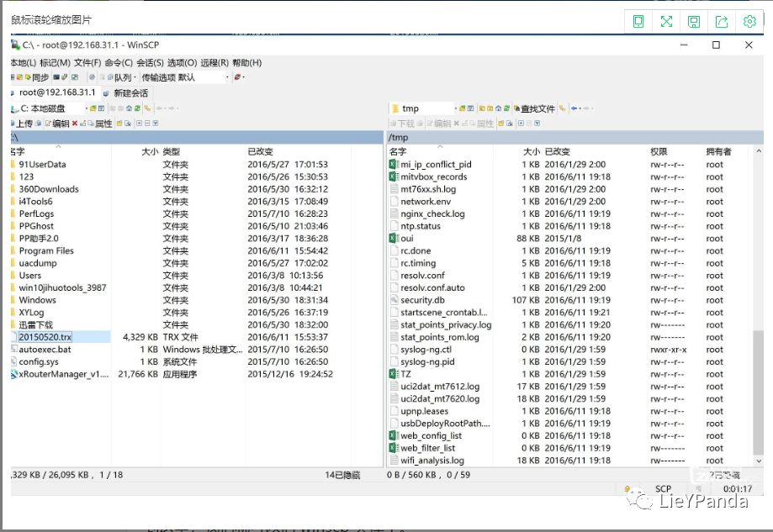Screen dimensions: 773x532
Task: Select the uci2dat_mt7612.log remote file
Action: click(440, 387)
